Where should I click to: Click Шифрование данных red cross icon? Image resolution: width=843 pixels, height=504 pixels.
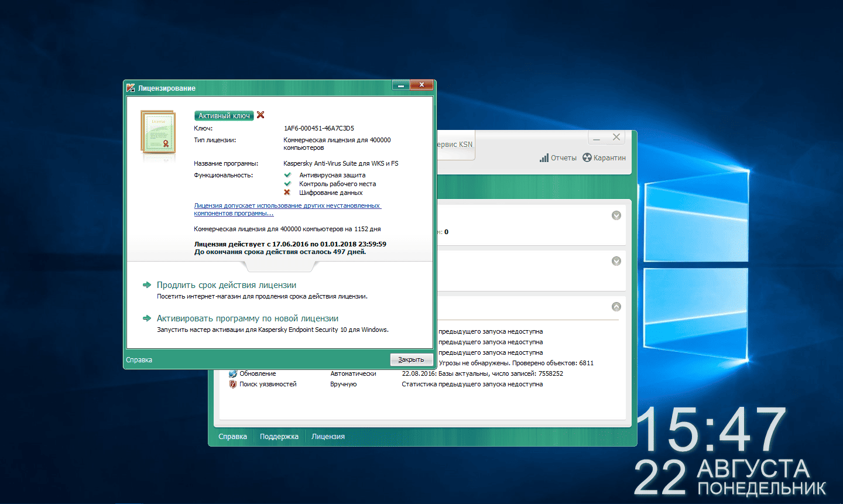(x=287, y=193)
